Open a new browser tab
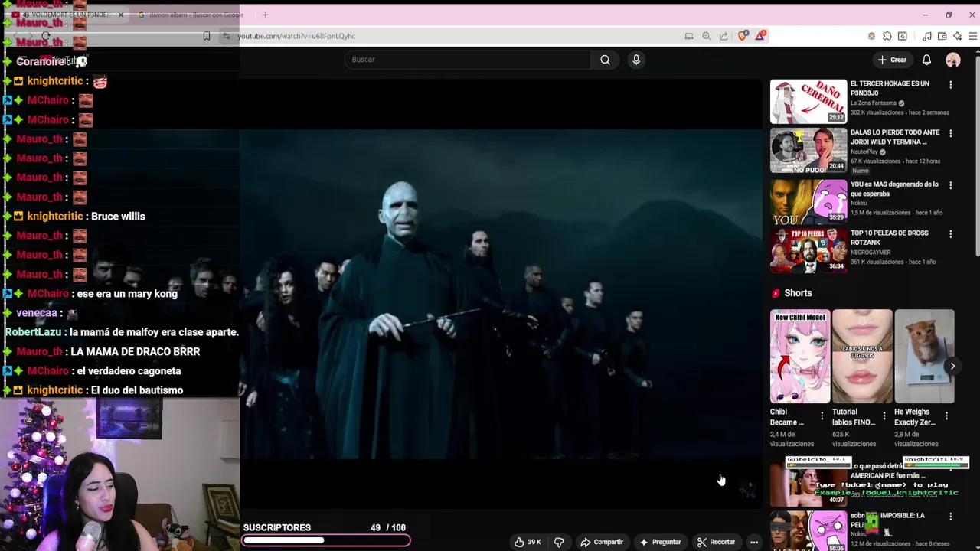980x551 pixels. [x=265, y=15]
